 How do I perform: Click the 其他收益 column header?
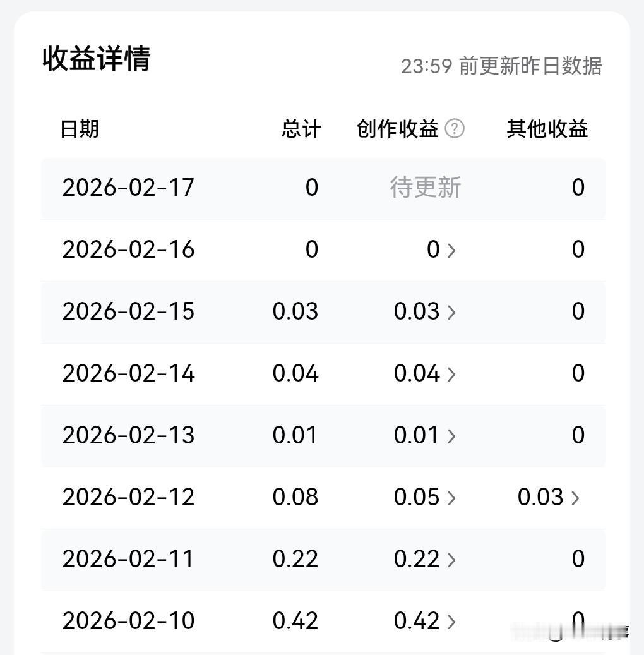pyautogui.click(x=547, y=128)
